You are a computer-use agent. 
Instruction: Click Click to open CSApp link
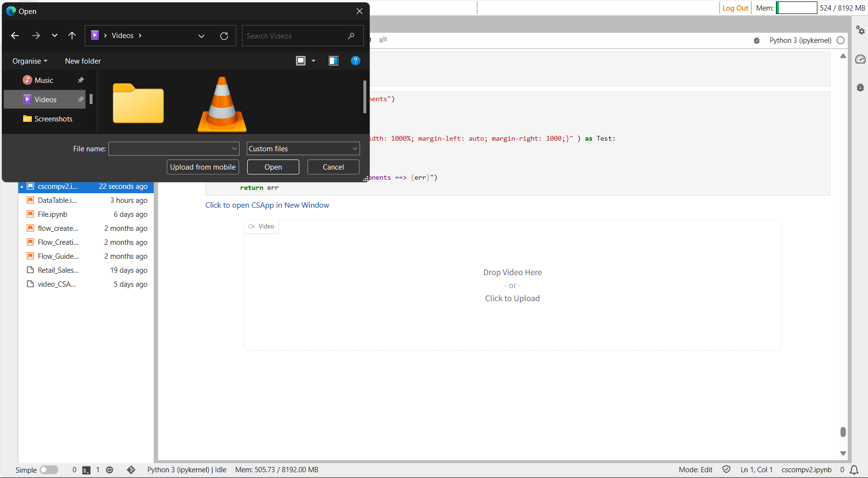(267, 205)
